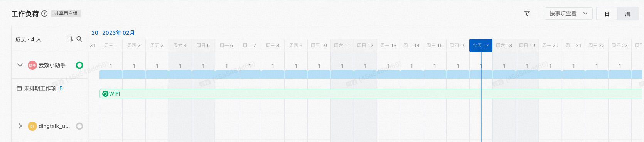Click the 2023年 02月 month label

(118, 33)
